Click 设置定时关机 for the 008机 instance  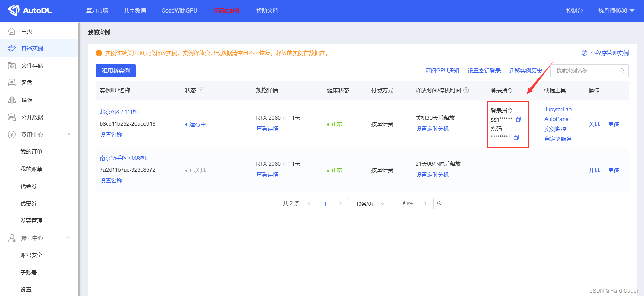(433, 174)
